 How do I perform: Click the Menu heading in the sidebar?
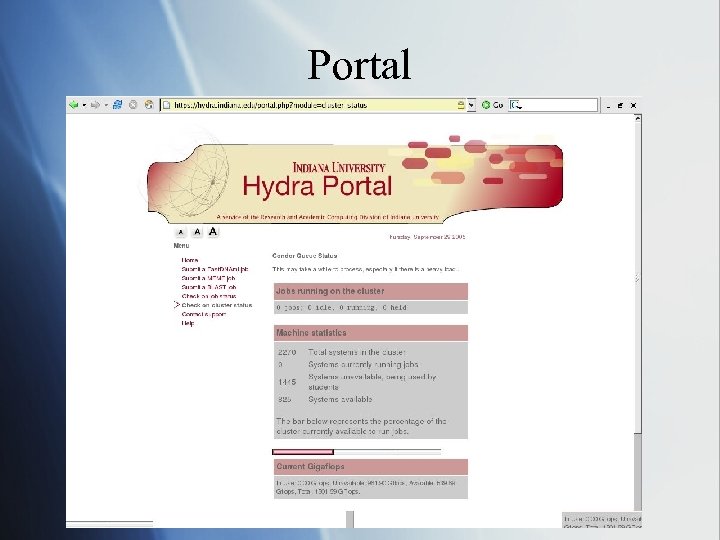coord(181,246)
